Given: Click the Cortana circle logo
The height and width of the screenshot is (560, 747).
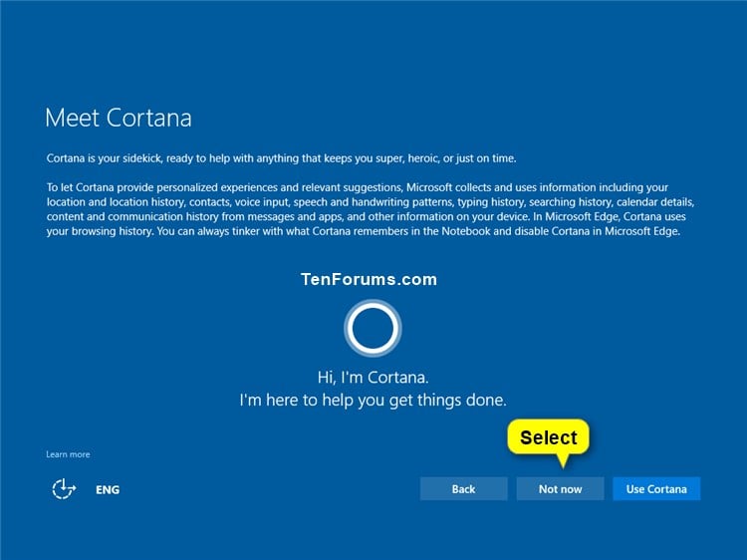Looking at the screenshot, I should tap(373, 329).
